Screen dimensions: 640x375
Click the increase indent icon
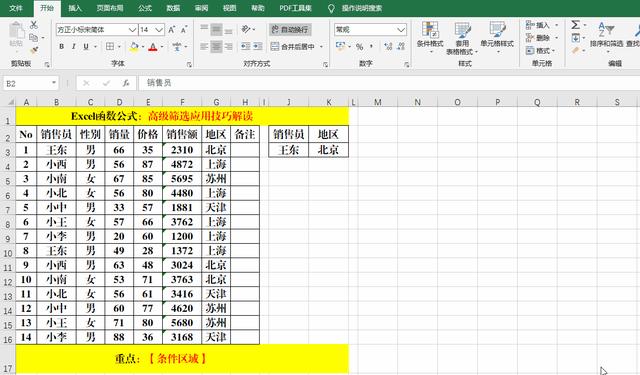[258, 47]
